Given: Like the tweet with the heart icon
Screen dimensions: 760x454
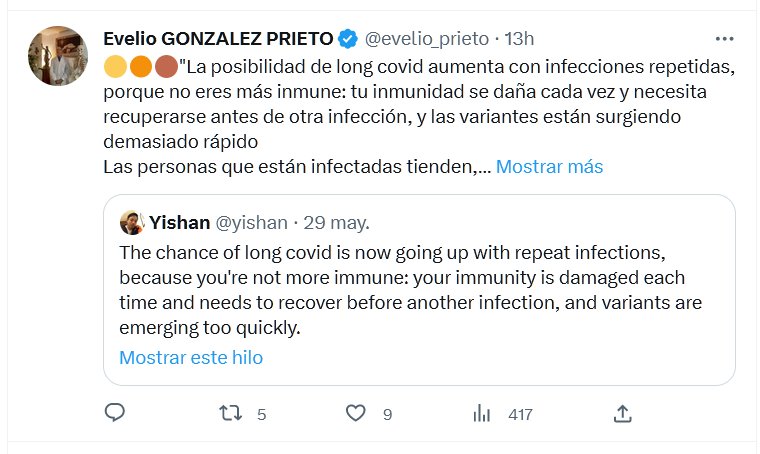Looking at the screenshot, I should coord(355,413).
